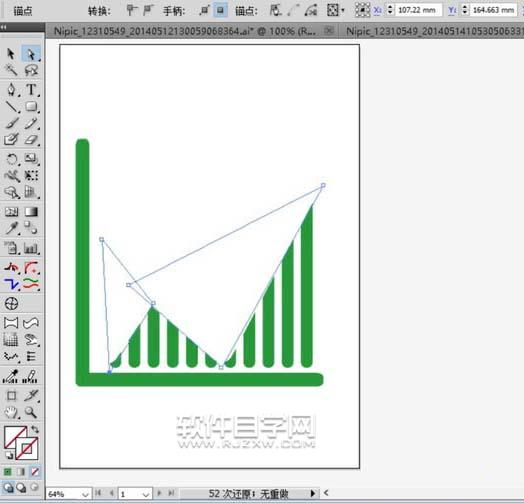Activate the Nipic_12310549_20140512 document tab
The width and height of the screenshot is (524, 503).
point(185,31)
